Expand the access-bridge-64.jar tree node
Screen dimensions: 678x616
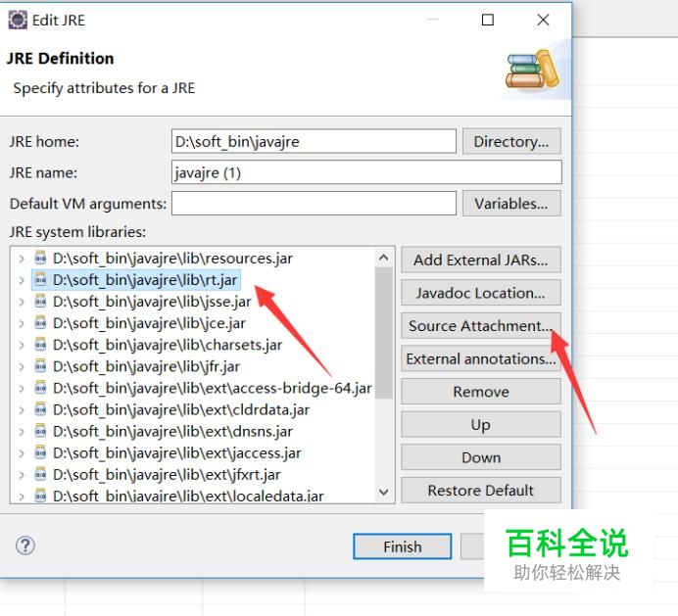pyautogui.click(x=22, y=388)
